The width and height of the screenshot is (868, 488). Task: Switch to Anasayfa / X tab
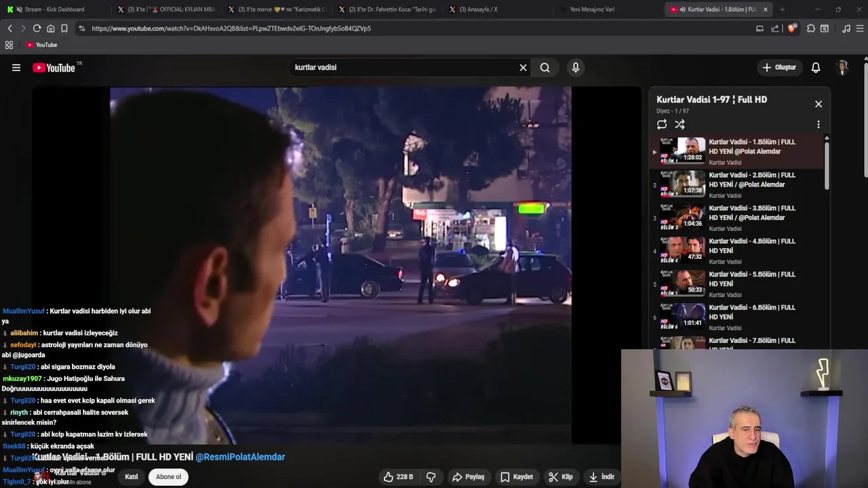[498, 9]
